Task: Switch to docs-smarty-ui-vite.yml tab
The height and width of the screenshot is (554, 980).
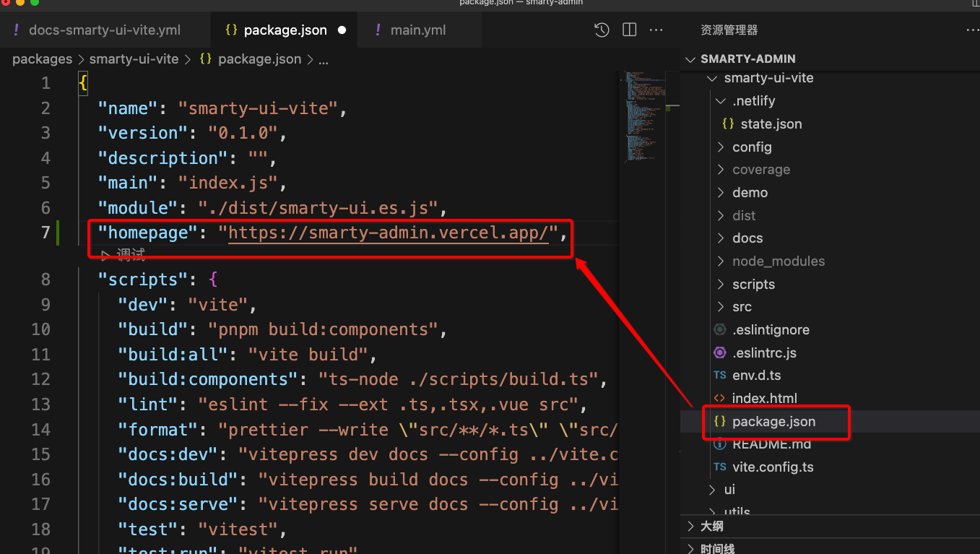Action: [x=105, y=30]
